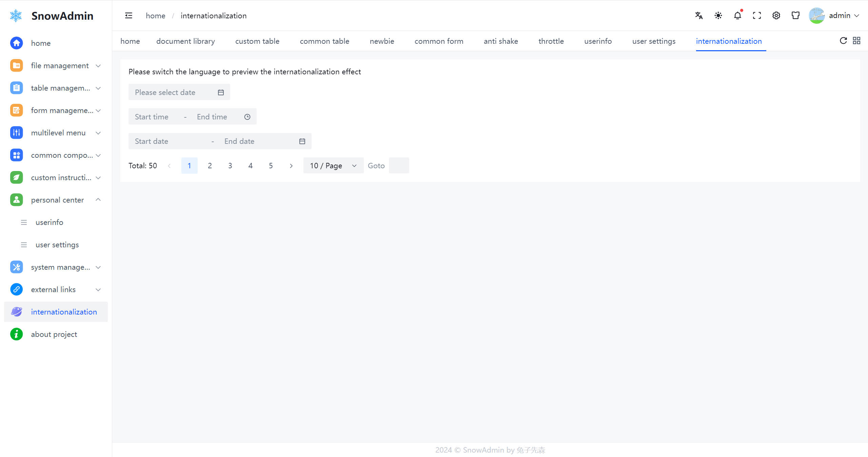Viewport: 868px width, 457px height.
Task: Click the internationalization tab in top nav
Action: pyautogui.click(x=729, y=41)
